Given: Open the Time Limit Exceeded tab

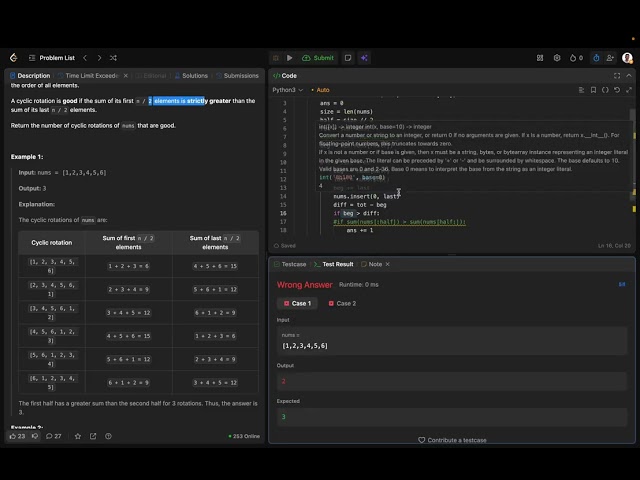Looking at the screenshot, I should (x=88, y=76).
